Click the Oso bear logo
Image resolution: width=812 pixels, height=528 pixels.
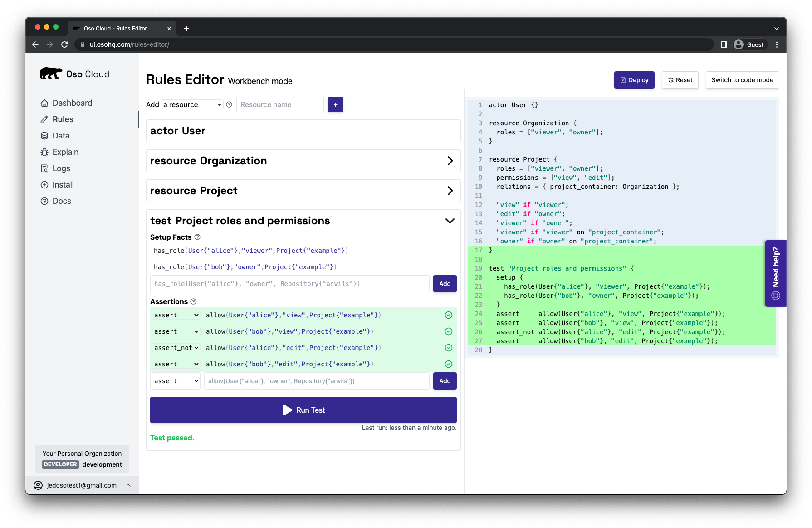pos(51,74)
